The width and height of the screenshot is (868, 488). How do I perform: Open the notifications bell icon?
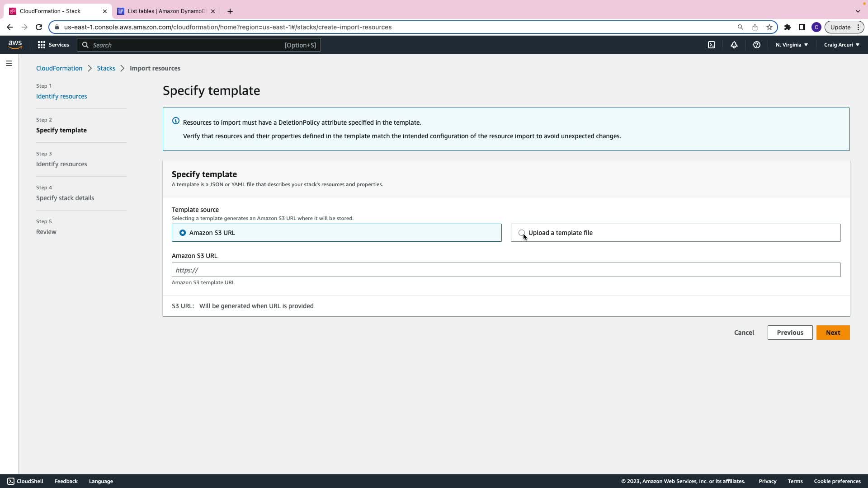pyautogui.click(x=734, y=45)
